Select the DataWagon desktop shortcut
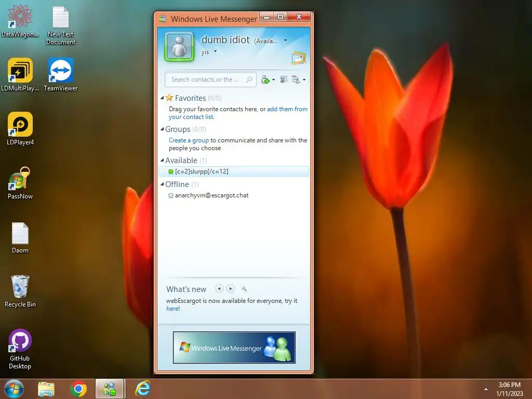 (x=20, y=22)
